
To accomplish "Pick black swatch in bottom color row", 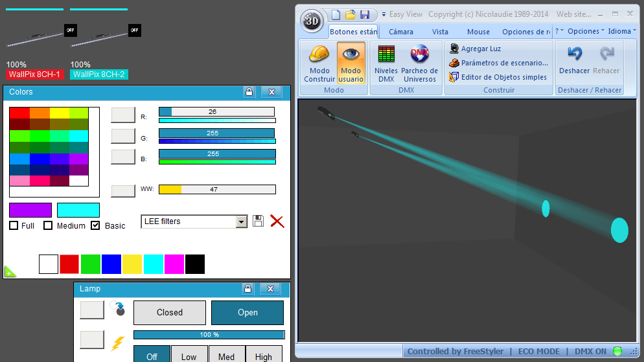I will pyautogui.click(x=195, y=264).
